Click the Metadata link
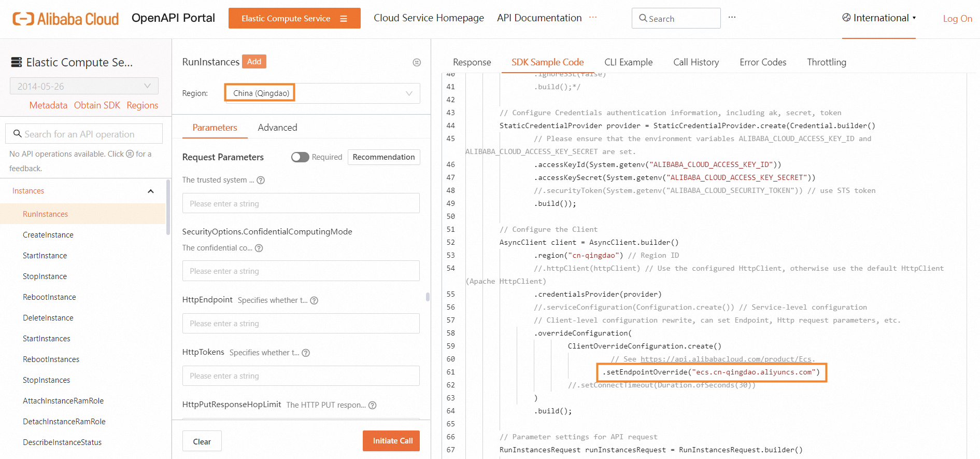 point(48,105)
